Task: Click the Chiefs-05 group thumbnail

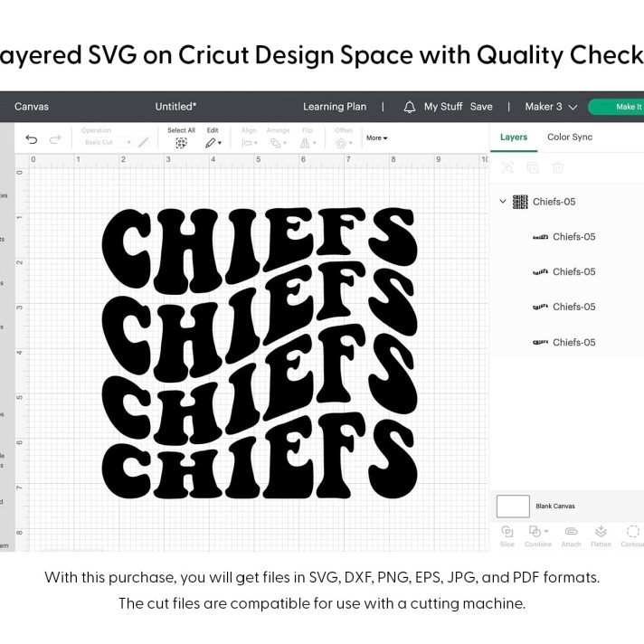Action: pos(520,202)
